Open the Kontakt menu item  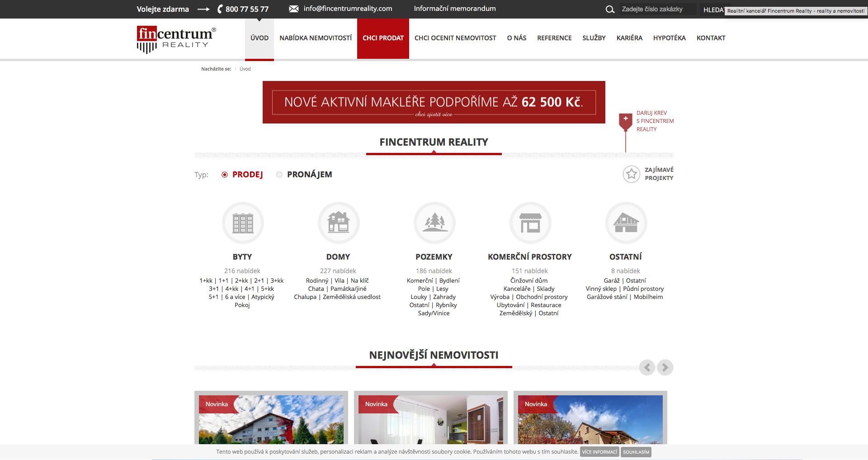(711, 38)
